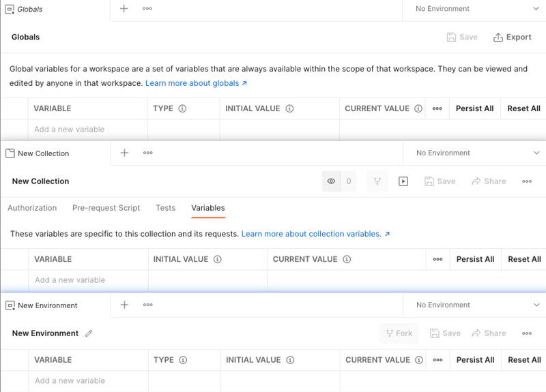Open the Authorization tab
The height and width of the screenshot is (392, 546).
coord(32,208)
